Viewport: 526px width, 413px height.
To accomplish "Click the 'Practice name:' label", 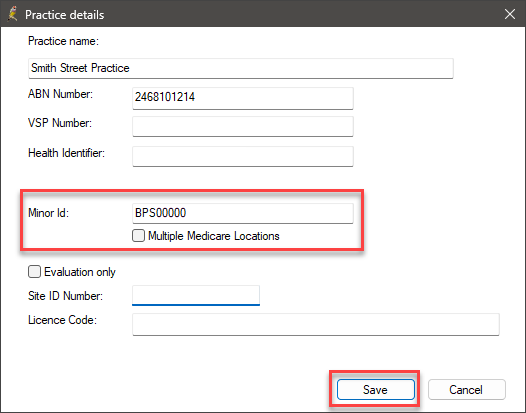I will 63,41.
